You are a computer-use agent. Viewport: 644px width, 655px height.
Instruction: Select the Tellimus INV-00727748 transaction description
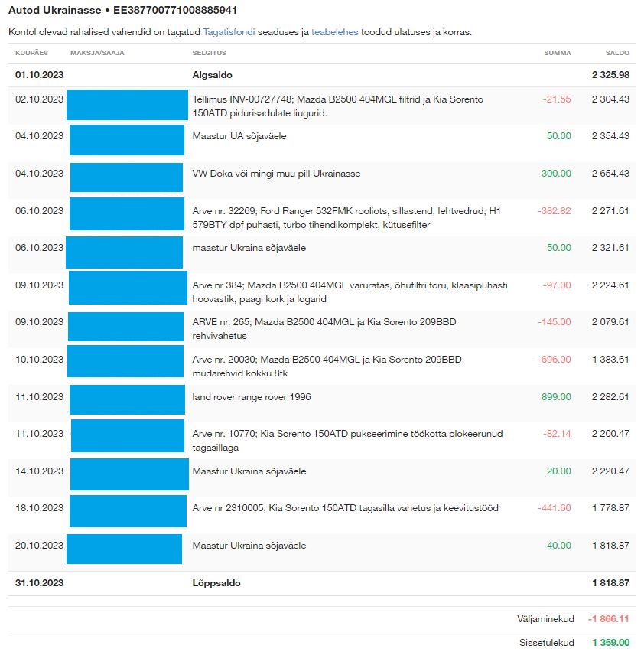click(x=337, y=106)
